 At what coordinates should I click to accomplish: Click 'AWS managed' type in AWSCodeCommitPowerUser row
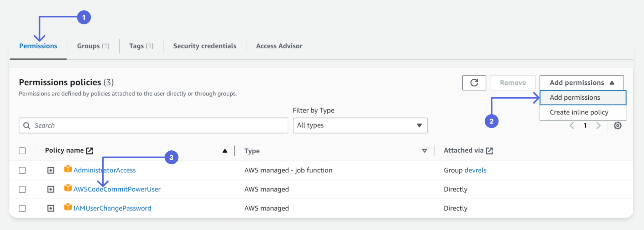tap(267, 189)
